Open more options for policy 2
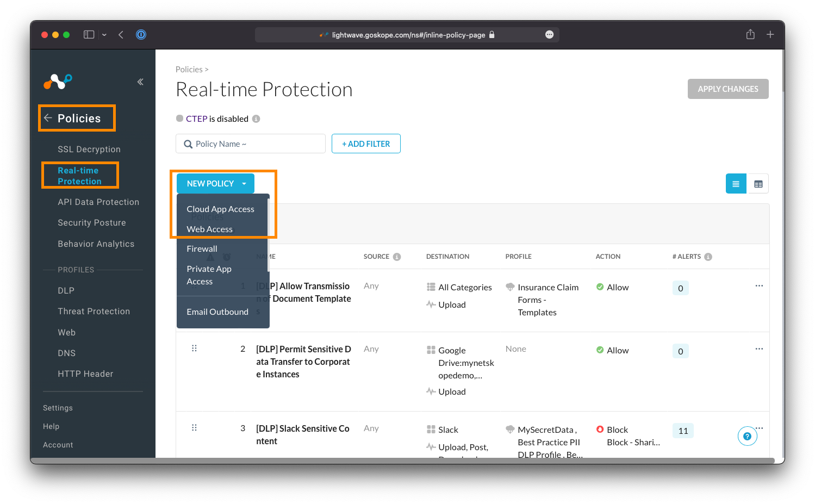The height and width of the screenshot is (504, 815). tap(759, 349)
